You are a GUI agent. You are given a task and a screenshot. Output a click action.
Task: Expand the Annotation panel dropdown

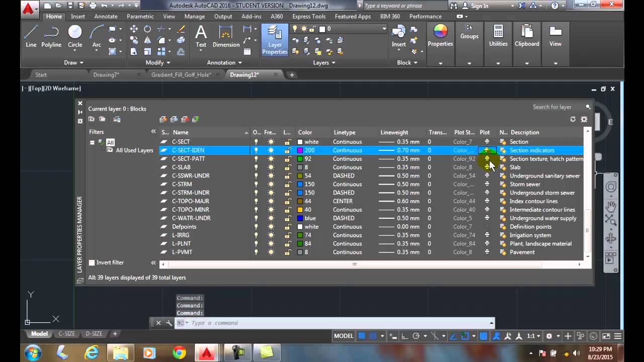pos(224,63)
